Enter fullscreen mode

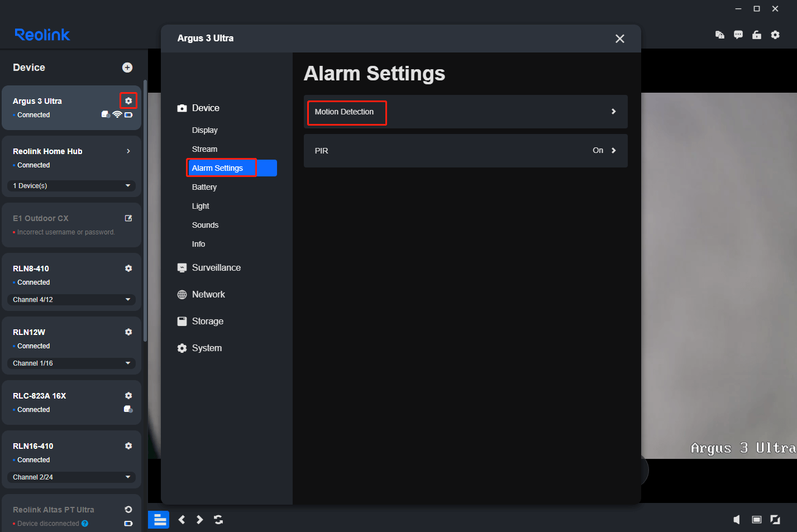coord(775,520)
